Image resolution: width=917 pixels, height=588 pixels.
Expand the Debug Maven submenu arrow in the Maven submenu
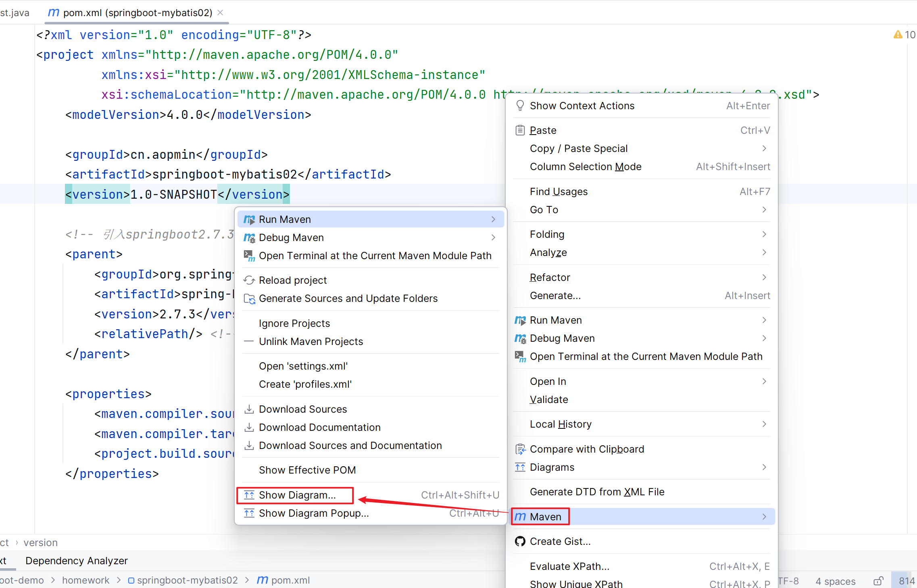(493, 238)
